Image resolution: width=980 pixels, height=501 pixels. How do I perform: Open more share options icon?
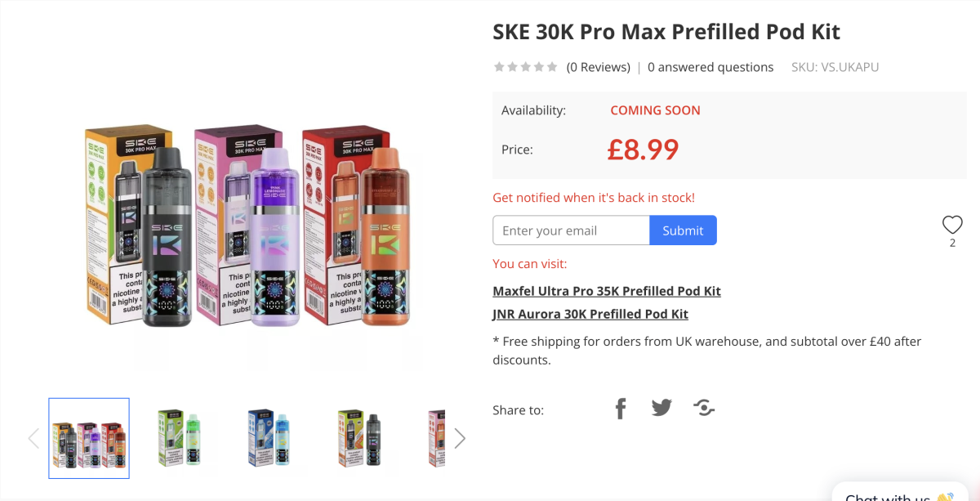[704, 408]
